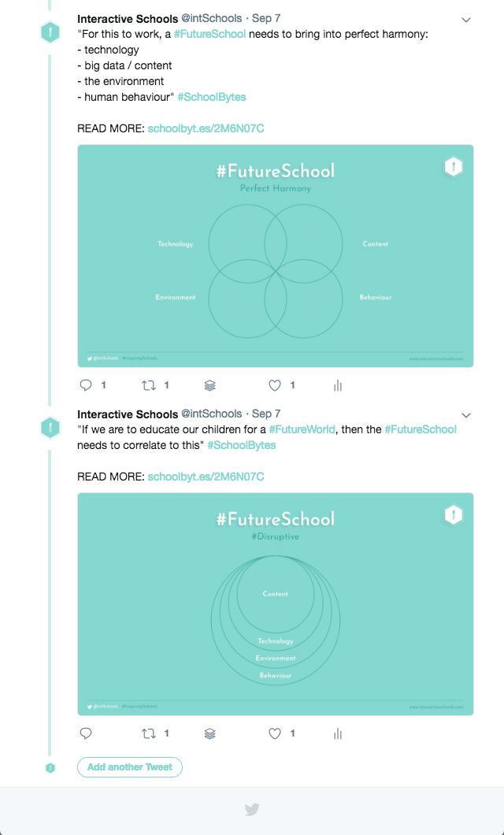Retweet the Perfect Harmony tweet
The image size is (504, 835).
click(148, 385)
